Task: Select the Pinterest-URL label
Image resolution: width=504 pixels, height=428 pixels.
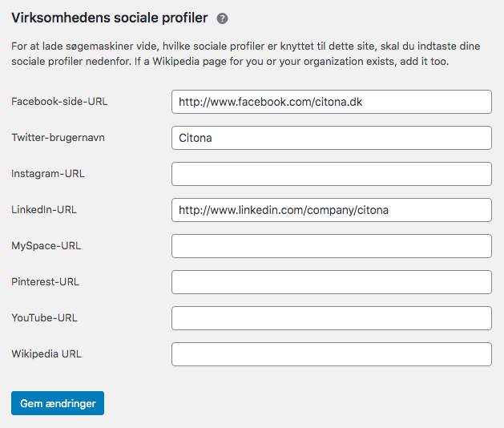Action: click(x=45, y=282)
